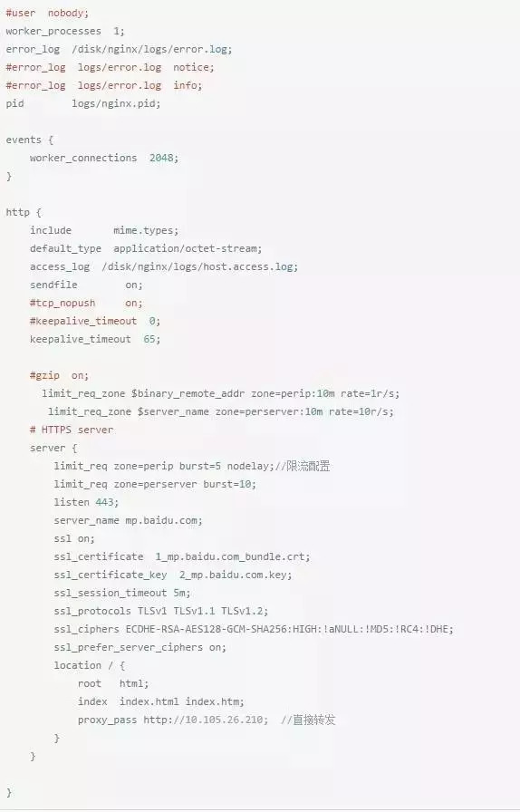Image resolution: width=520 pixels, height=812 pixels.
Task: Click the ssl_certificate_key file name
Action: click(x=236, y=575)
